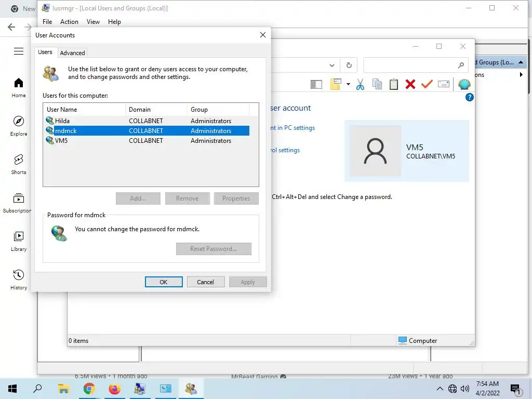Click the Copy icon in toolbar
The height and width of the screenshot is (399, 532).
(377, 84)
